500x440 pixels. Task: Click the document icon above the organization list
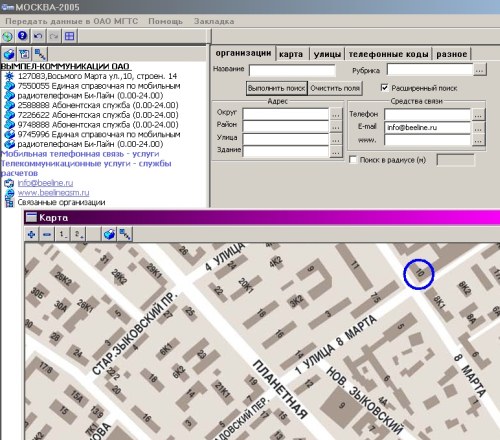(x=24, y=54)
